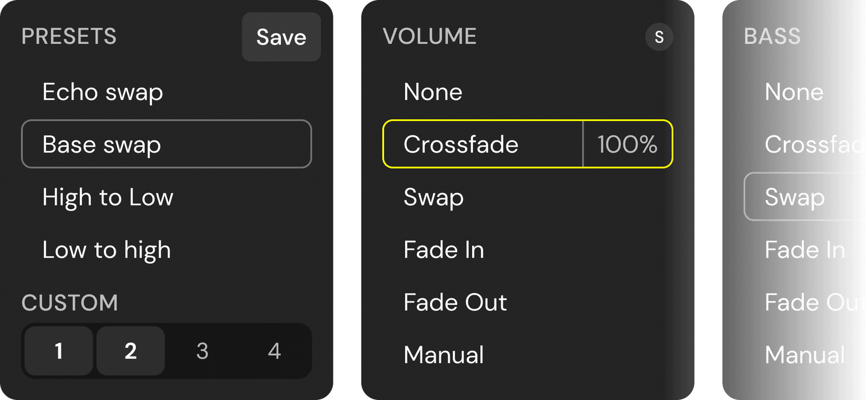The height and width of the screenshot is (400, 868).
Task: Select Swap under the BASS section
Action: point(795,197)
